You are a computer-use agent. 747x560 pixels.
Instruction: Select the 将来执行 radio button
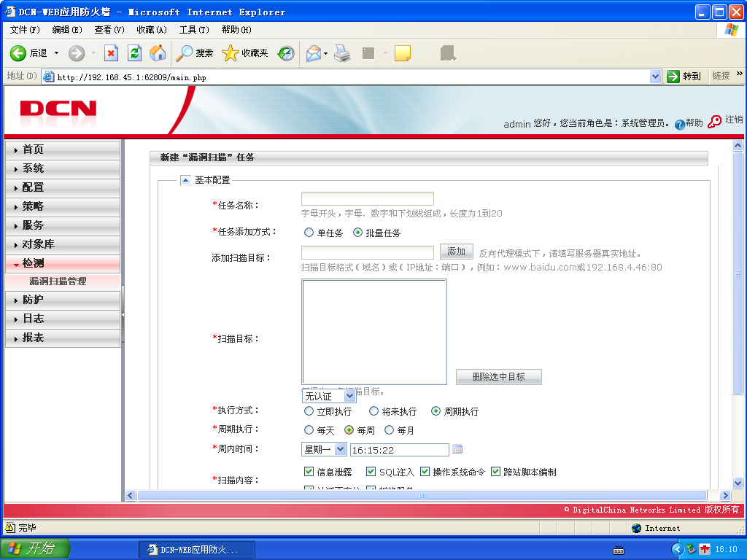click(x=373, y=411)
